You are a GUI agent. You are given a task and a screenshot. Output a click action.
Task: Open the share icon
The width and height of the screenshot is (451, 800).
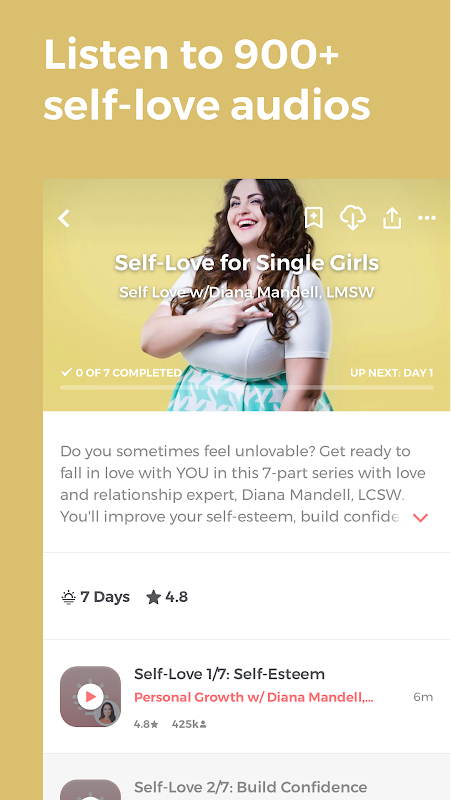point(392,218)
